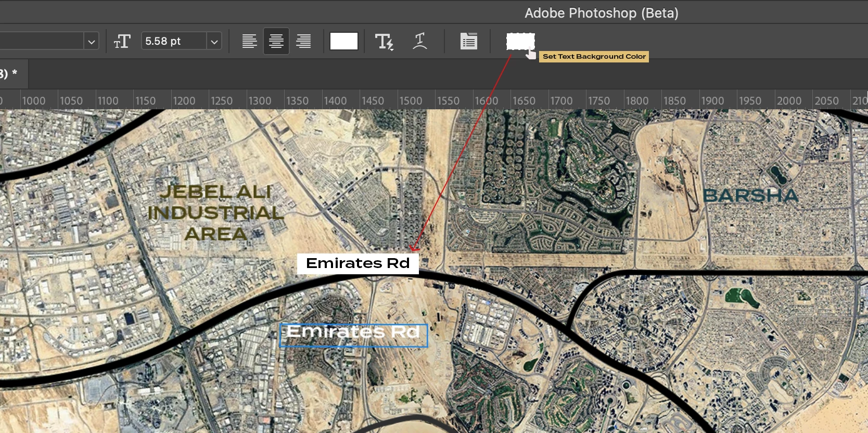Align text left
This screenshot has width=868, height=433.
point(250,41)
